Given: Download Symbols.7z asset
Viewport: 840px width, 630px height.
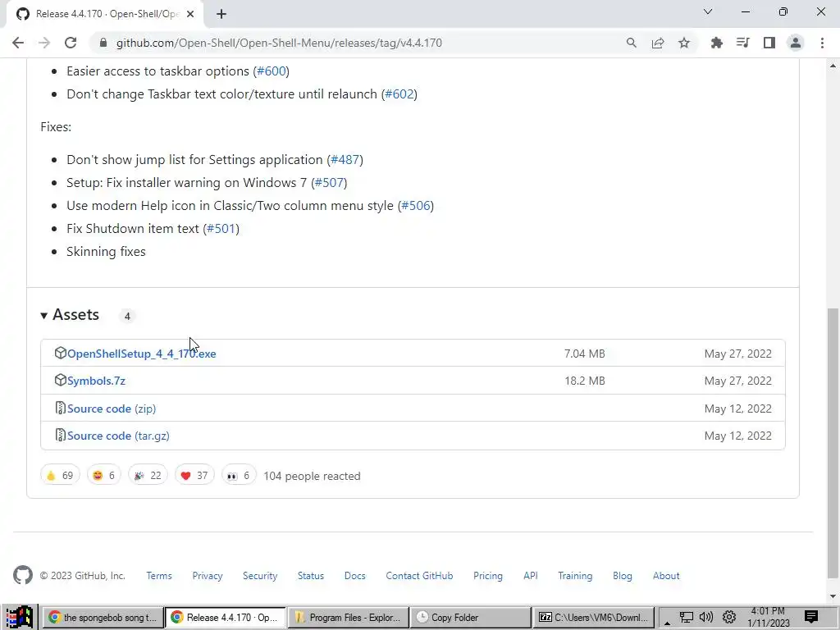Looking at the screenshot, I should point(97,381).
